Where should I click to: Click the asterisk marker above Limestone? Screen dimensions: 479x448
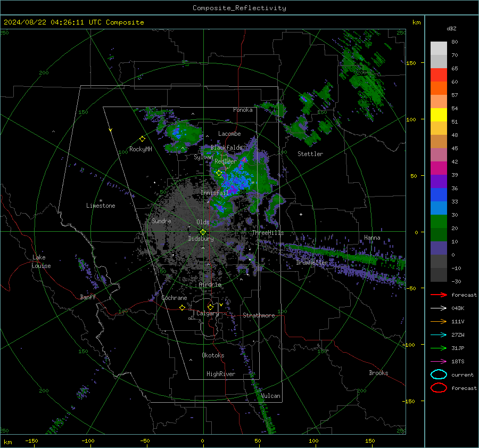101,201
